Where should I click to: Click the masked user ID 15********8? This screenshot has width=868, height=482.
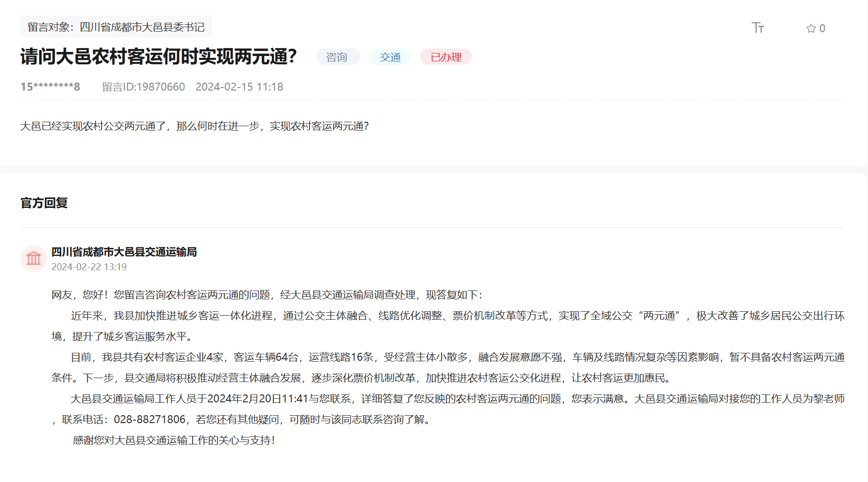pos(50,87)
